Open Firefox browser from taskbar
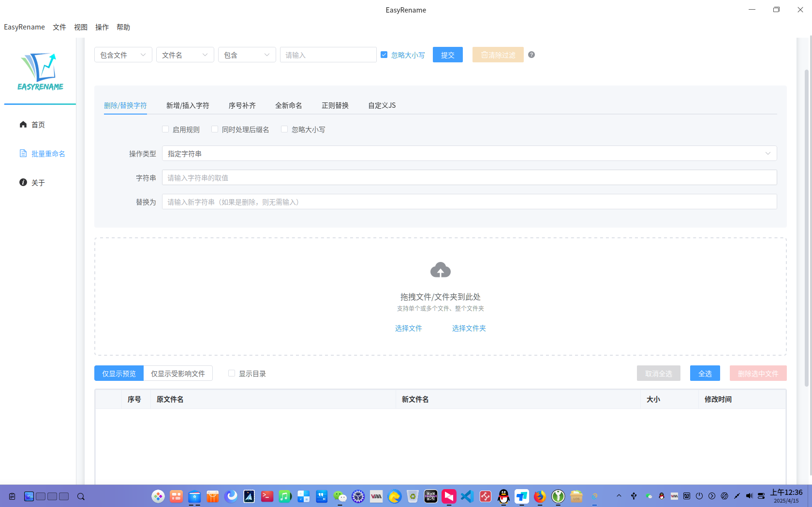This screenshot has width=812, height=507. click(x=540, y=496)
